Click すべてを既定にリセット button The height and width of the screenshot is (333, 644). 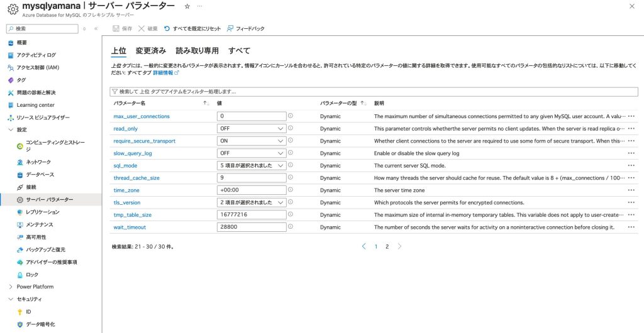[x=192, y=29]
